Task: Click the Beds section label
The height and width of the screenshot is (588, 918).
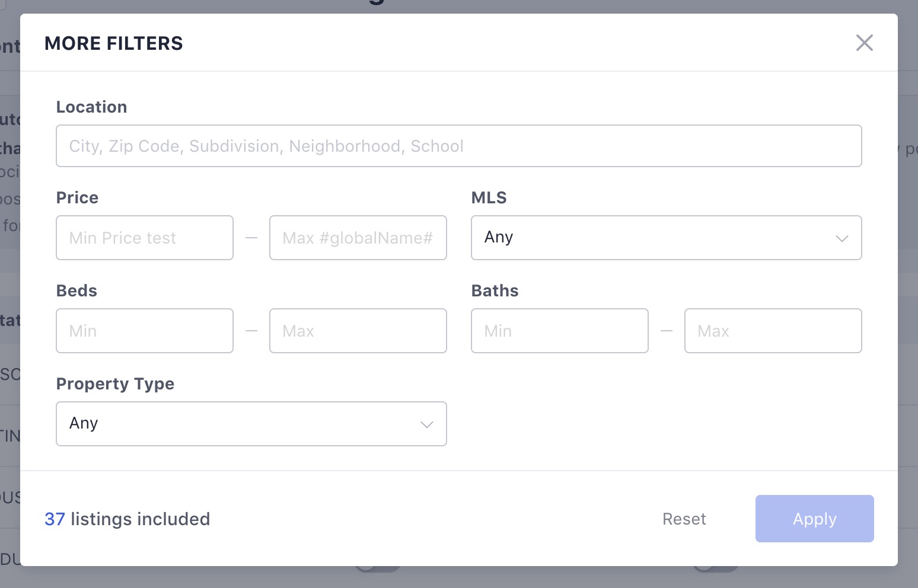Action: 76,290
